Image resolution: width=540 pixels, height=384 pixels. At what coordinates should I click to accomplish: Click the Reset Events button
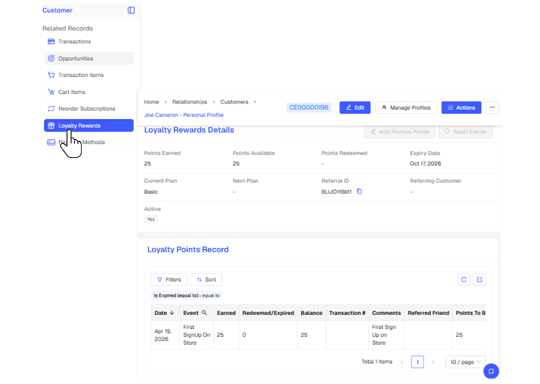[465, 132]
